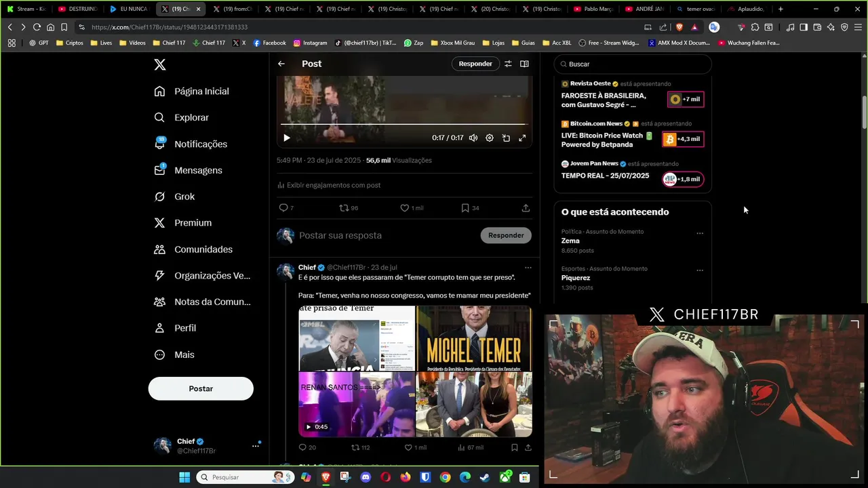The height and width of the screenshot is (488, 868).
Task: Expand the video to fullscreen
Action: click(522, 138)
